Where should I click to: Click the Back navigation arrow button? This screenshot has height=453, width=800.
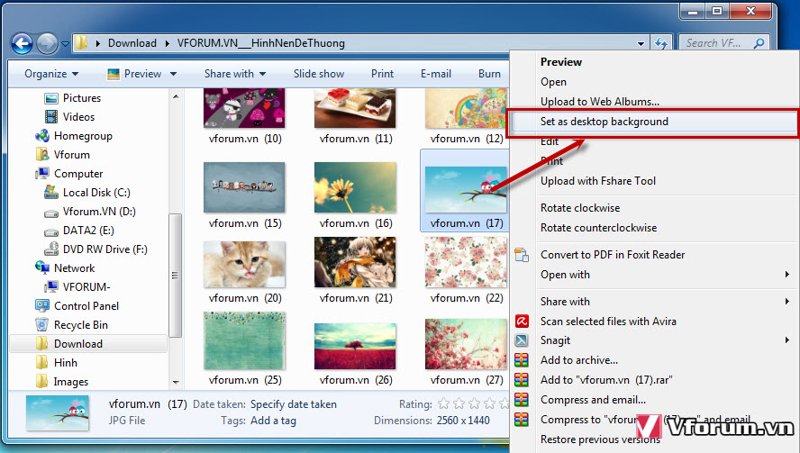(x=22, y=43)
